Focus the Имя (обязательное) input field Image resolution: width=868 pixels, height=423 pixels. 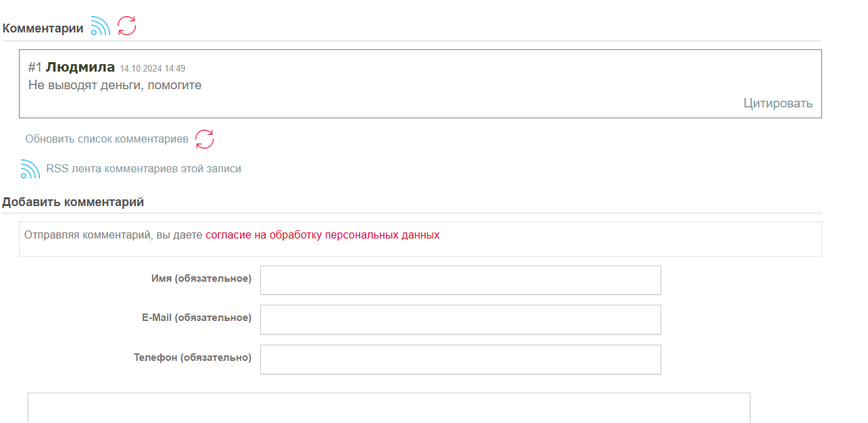pos(460,280)
